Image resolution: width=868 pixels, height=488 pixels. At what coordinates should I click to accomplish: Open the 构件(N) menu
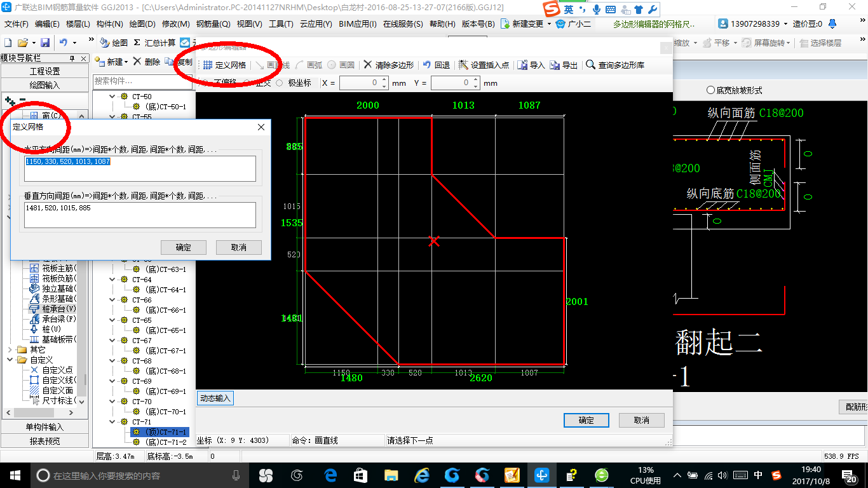click(110, 24)
